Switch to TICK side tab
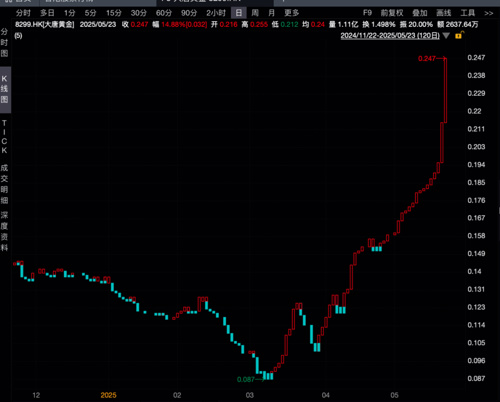The image size is (500, 402). click(x=4, y=137)
